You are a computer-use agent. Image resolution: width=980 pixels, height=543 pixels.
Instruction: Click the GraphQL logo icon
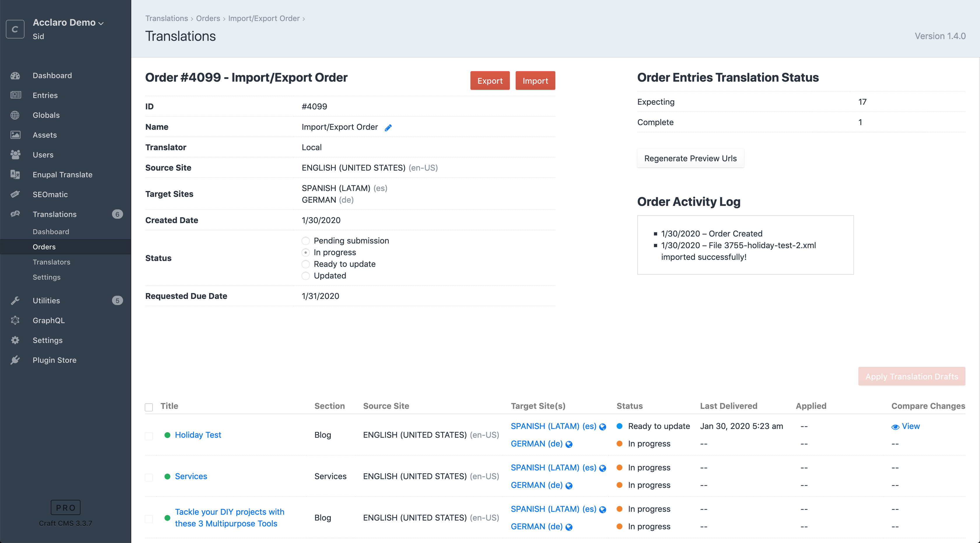15,320
